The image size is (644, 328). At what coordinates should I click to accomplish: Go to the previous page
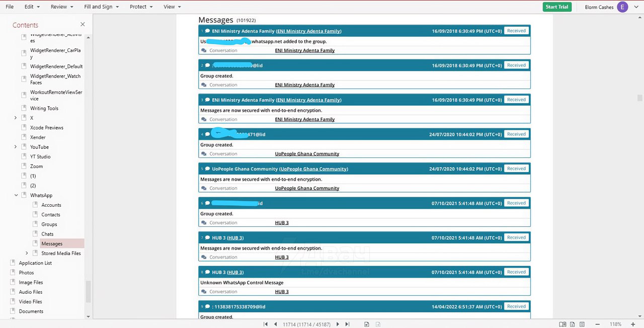click(x=276, y=324)
